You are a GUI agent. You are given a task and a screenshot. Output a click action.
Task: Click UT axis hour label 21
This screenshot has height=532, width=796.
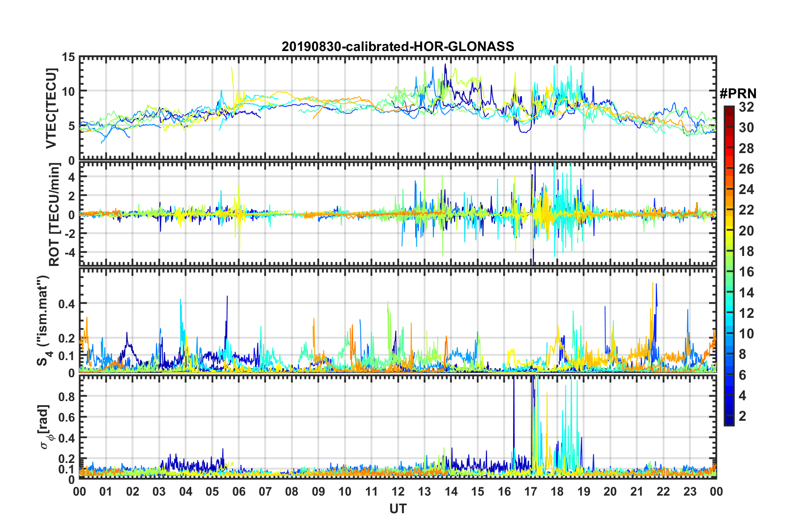point(637,491)
